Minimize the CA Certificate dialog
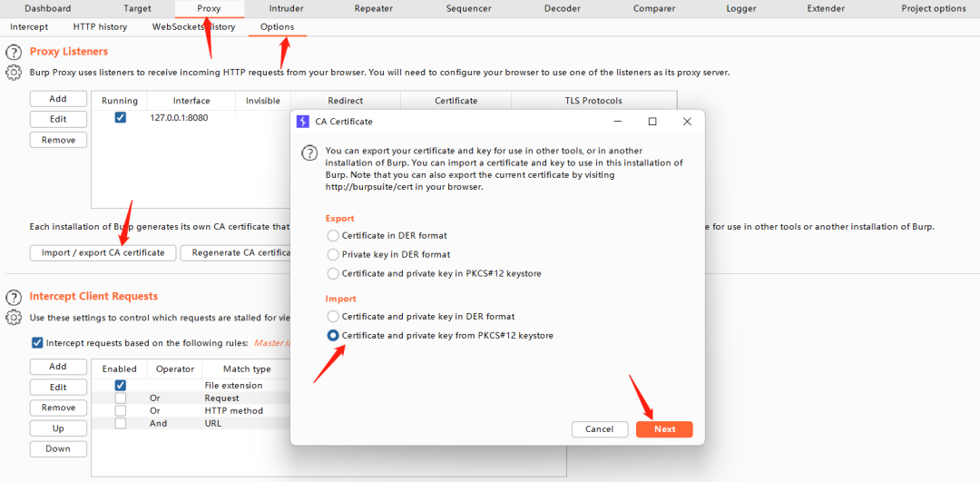 [618, 122]
